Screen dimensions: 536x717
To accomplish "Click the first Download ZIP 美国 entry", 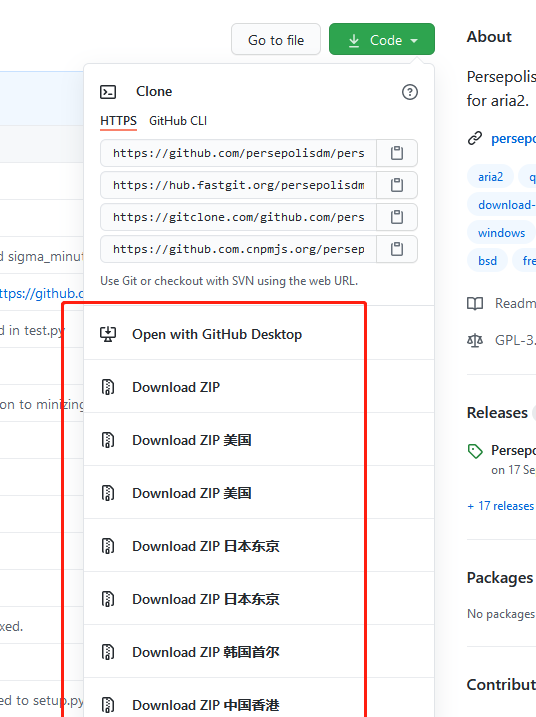I will [x=259, y=440].
